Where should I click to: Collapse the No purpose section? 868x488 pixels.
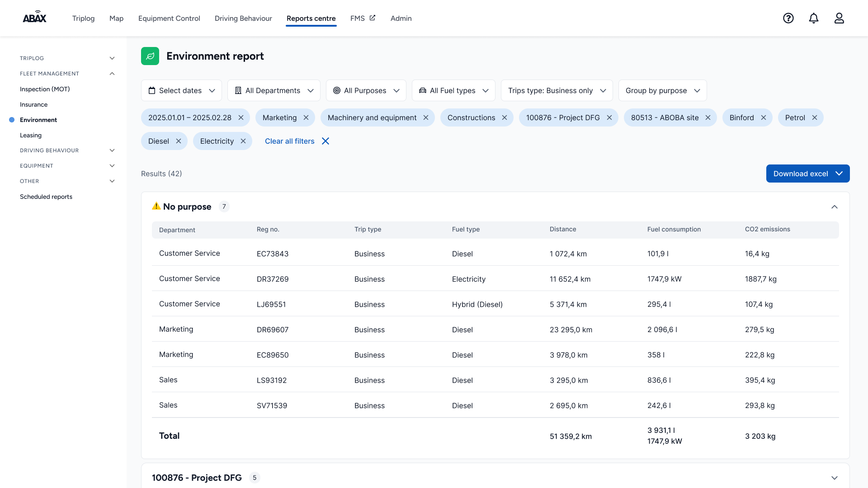tap(835, 207)
